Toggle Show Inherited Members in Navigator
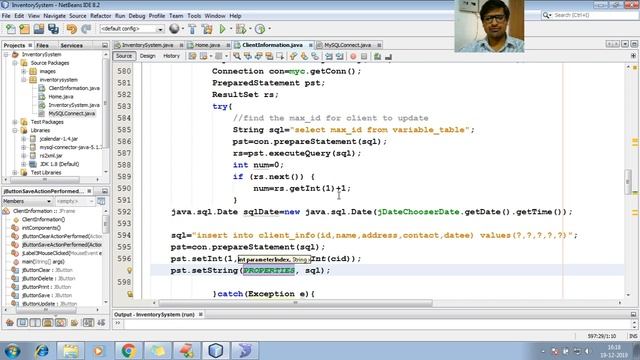Viewport: 640px width, 360px height. (9, 323)
